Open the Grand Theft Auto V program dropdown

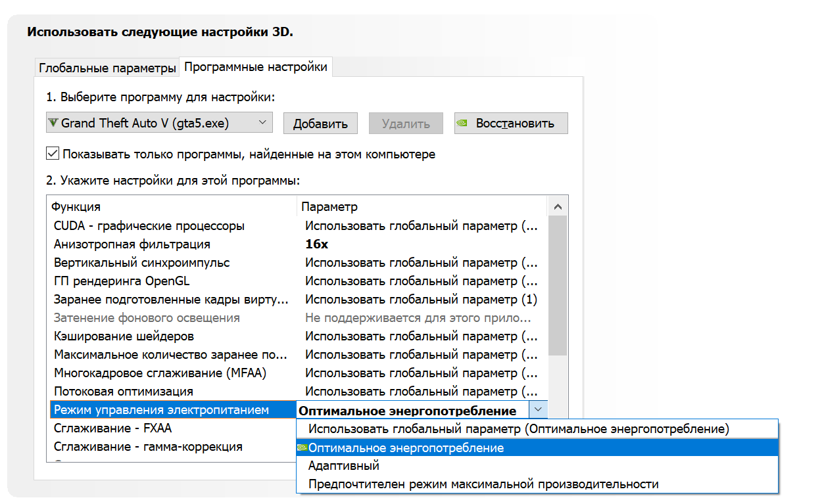pos(158,123)
